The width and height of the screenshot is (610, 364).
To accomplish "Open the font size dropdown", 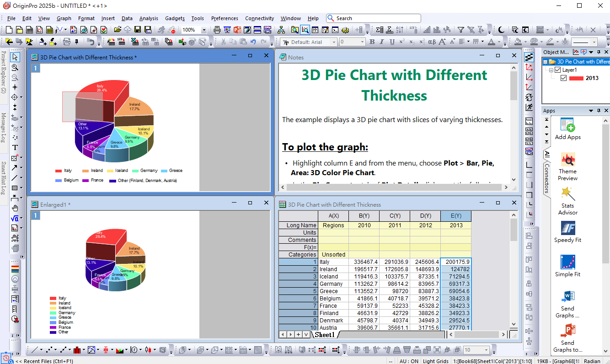I will [x=362, y=42].
